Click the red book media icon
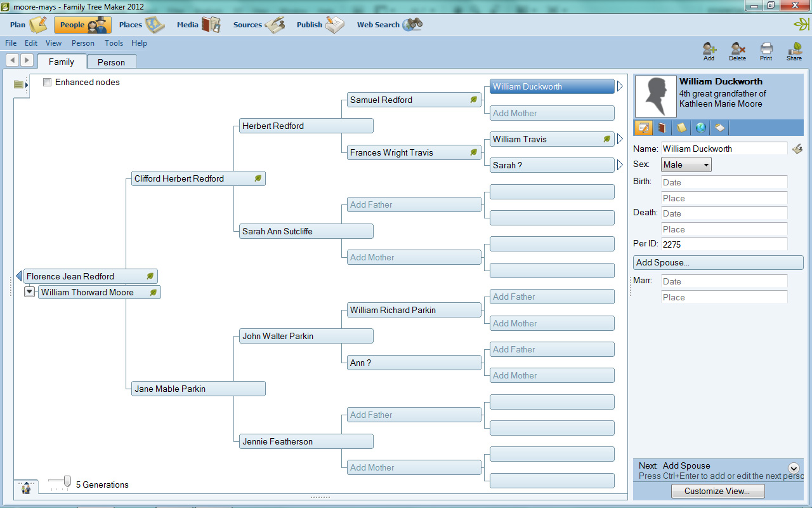Screen dimensions: 812x508 click(662, 128)
